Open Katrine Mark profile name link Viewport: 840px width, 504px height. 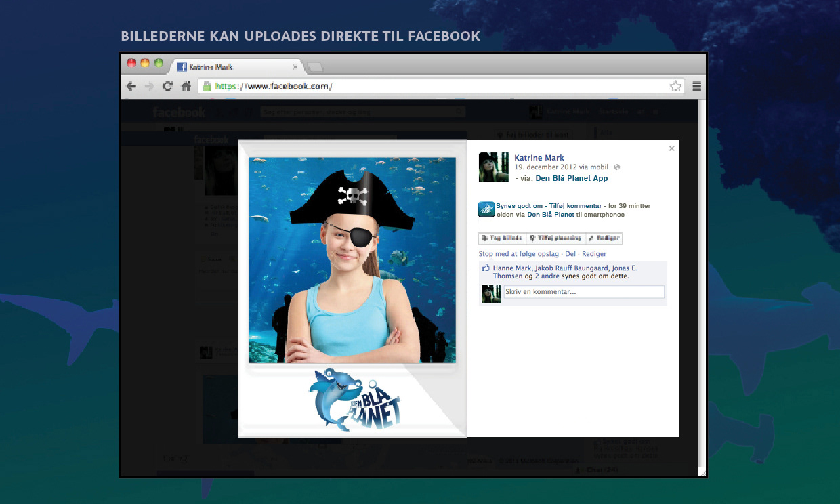click(539, 158)
